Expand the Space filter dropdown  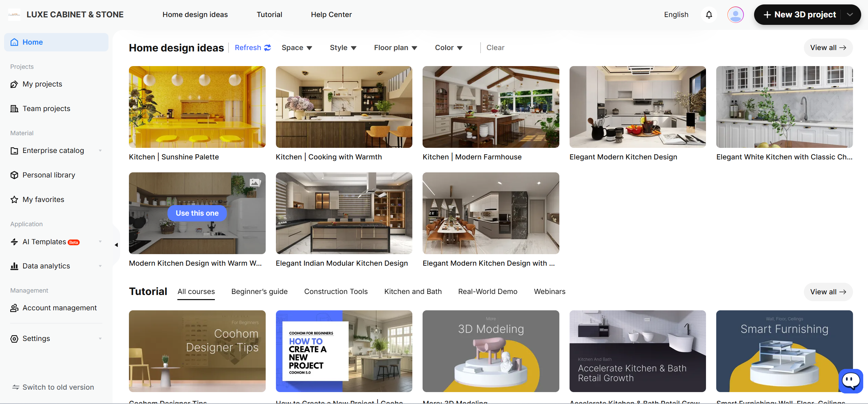(297, 48)
